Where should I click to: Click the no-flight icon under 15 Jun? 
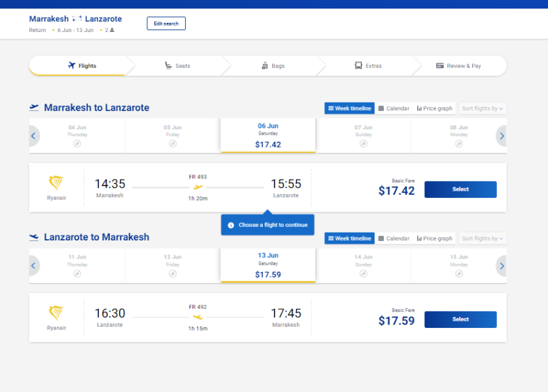click(459, 274)
